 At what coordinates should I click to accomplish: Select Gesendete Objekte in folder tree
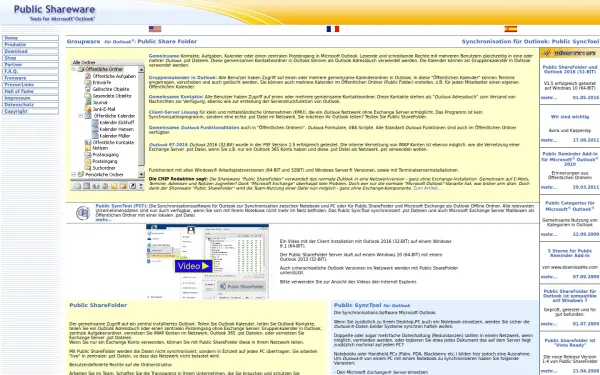112,96
